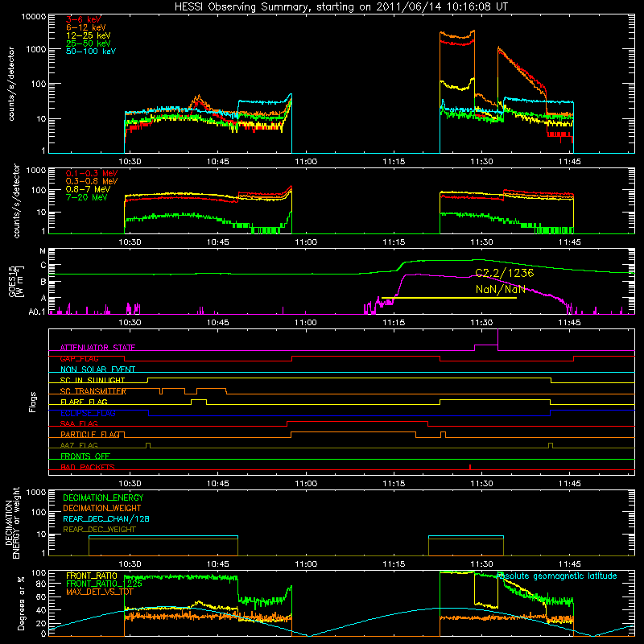
Task: Click the BAD_PACKETS flag label
Action: [x=88, y=467]
